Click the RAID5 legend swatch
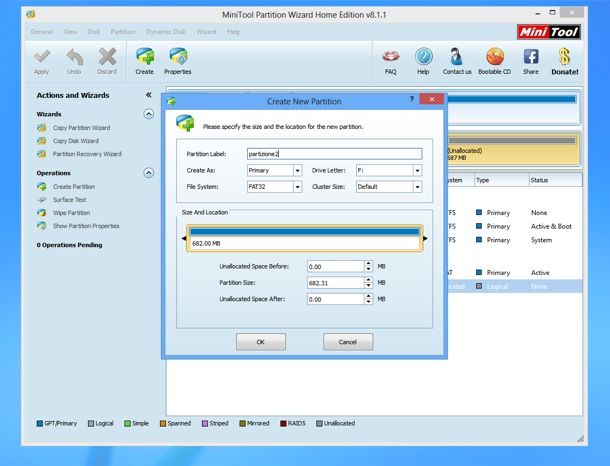Viewport: 610px width, 466px height. (283, 423)
